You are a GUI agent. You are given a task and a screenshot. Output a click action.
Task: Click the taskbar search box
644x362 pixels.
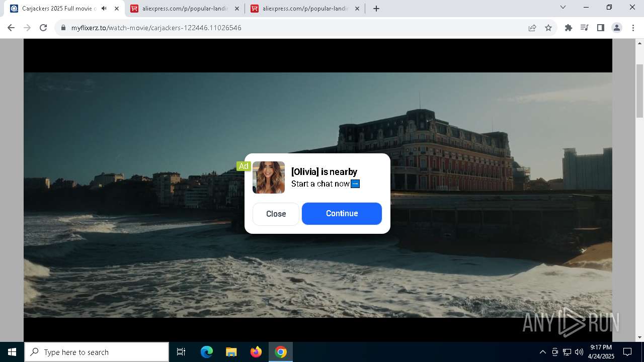[x=97, y=352]
